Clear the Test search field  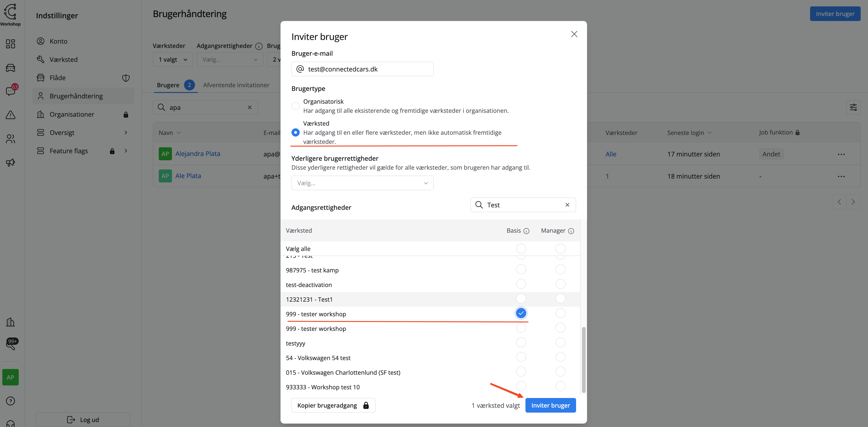click(x=567, y=205)
